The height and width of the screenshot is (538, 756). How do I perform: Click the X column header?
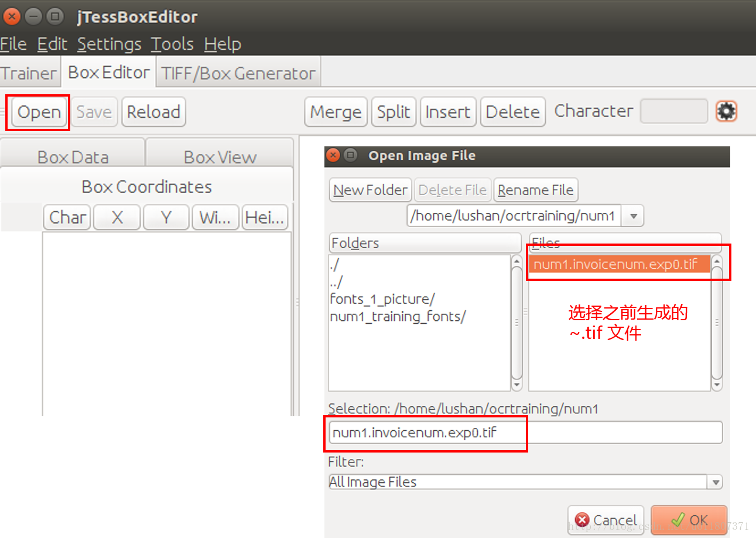(117, 218)
